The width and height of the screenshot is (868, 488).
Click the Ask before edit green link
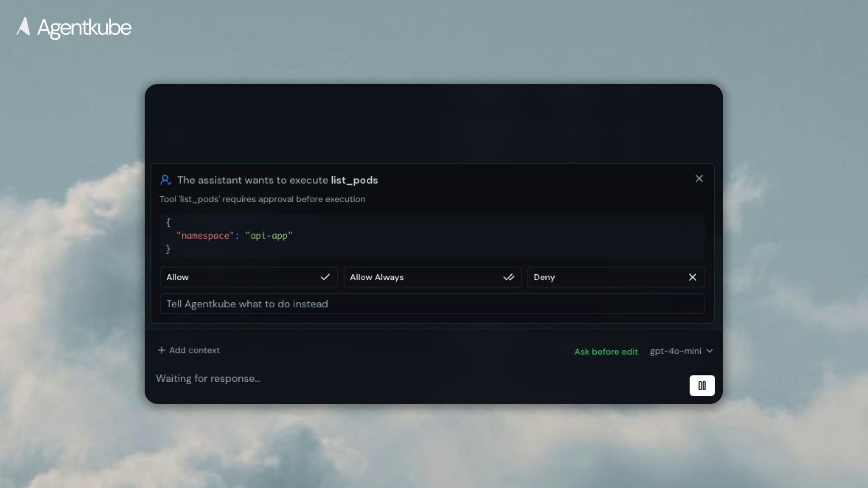pyautogui.click(x=606, y=351)
